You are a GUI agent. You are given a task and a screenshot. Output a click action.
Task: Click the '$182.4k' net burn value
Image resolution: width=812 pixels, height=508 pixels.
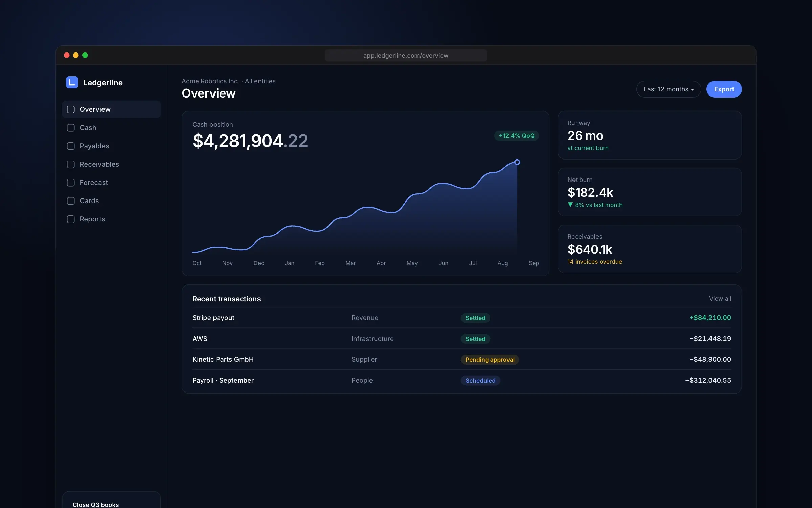pos(590,192)
